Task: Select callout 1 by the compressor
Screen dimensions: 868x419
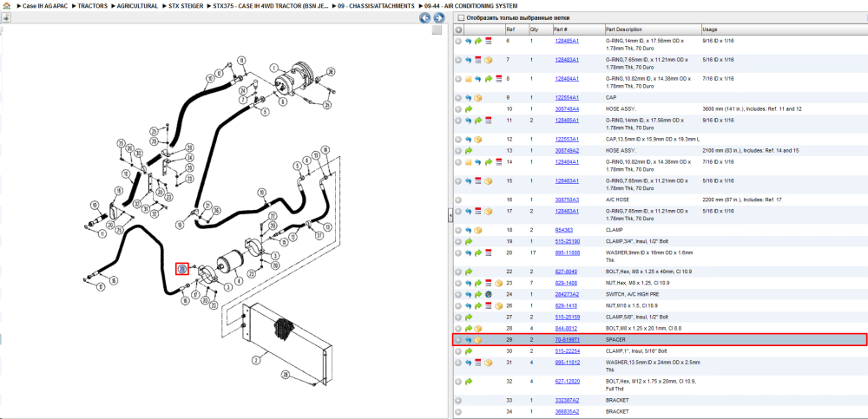Action: click(x=273, y=68)
